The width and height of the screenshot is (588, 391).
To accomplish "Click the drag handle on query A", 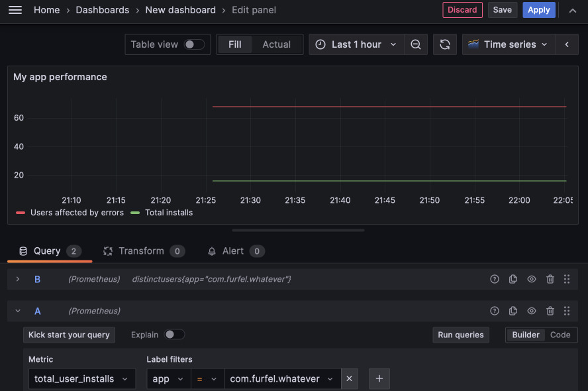I will (567, 311).
